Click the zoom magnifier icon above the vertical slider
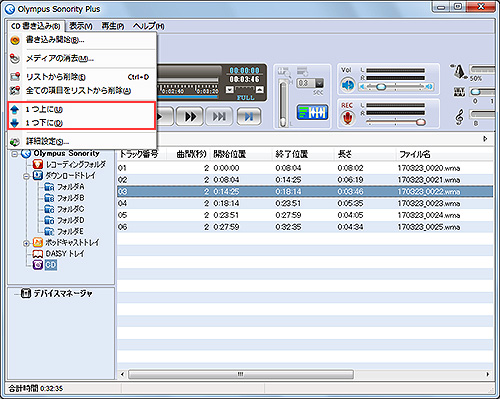Viewport: 500px width, 399px height. point(284,71)
